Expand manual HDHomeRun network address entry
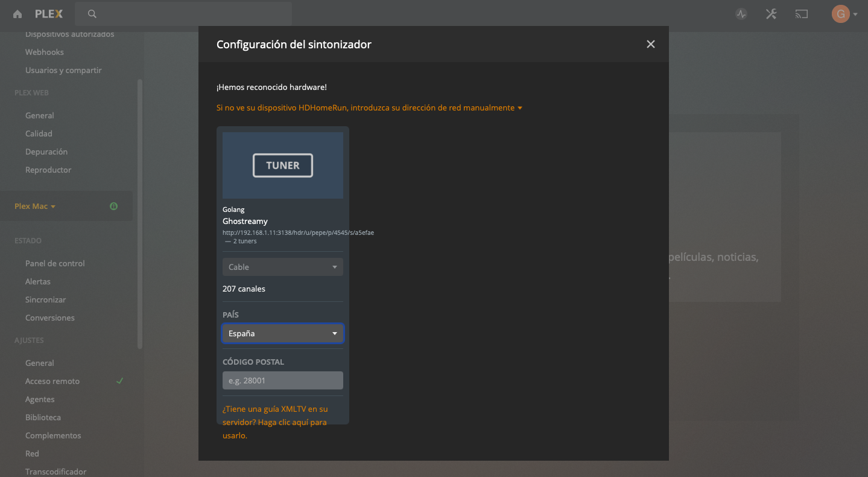868x477 pixels. tap(369, 108)
